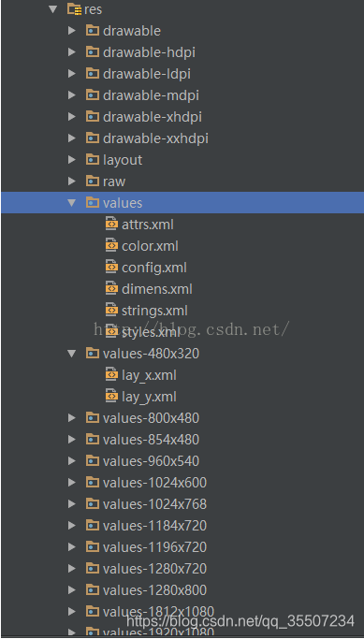
Task: Open the color.xml file
Action: pyautogui.click(x=150, y=246)
